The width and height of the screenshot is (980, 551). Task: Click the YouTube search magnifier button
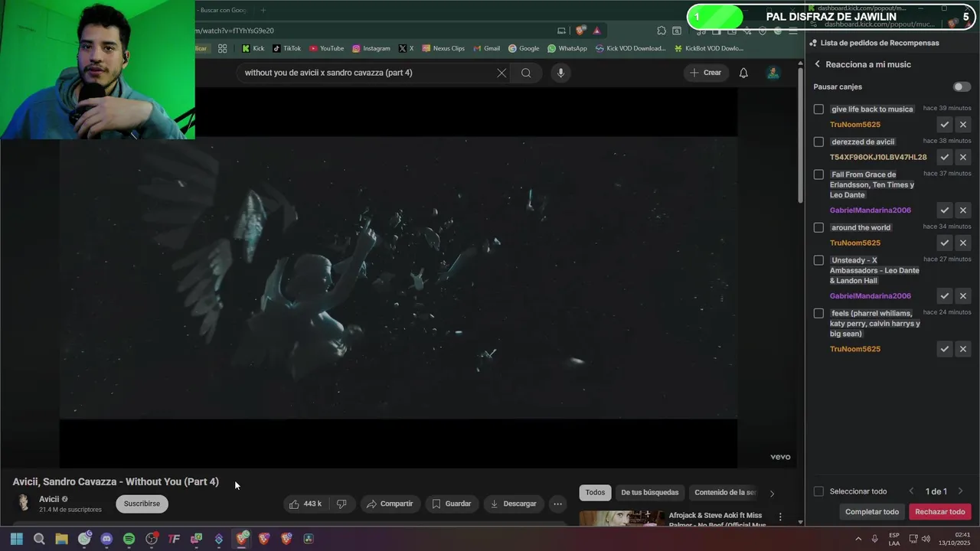pyautogui.click(x=526, y=73)
